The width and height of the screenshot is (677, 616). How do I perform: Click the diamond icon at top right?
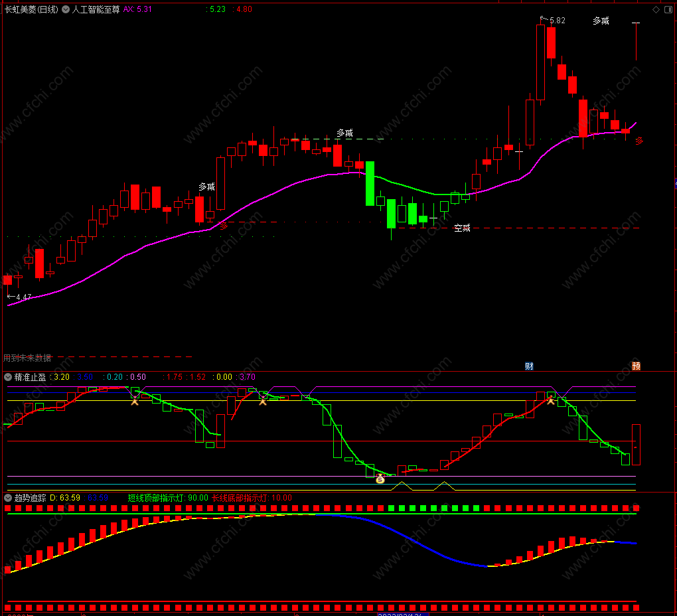[x=656, y=9]
